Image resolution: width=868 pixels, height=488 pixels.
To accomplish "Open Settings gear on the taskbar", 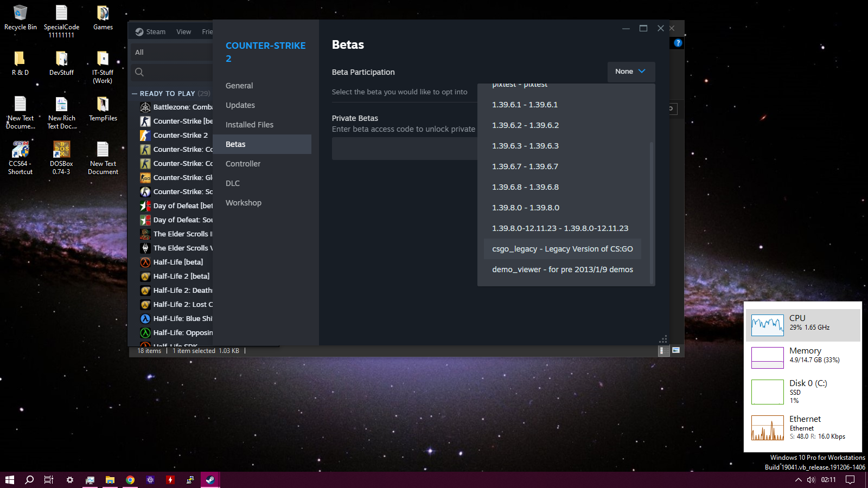I will coord(70,480).
